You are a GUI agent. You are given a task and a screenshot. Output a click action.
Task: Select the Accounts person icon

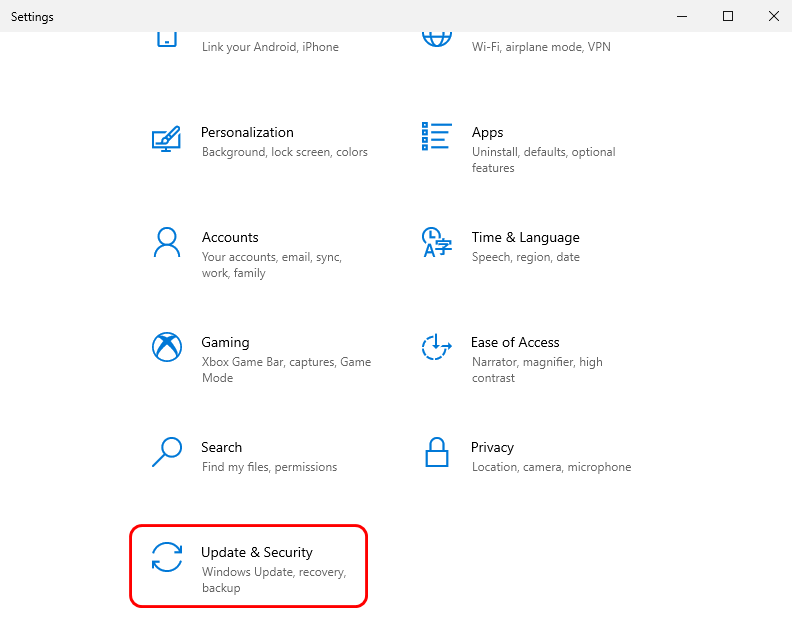pyautogui.click(x=167, y=242)
